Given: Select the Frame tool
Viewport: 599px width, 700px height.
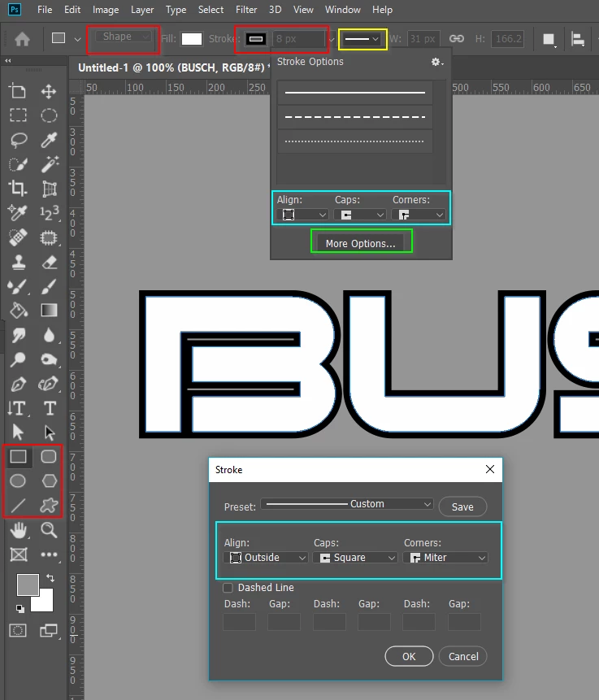Looking at the screenshot, I should [x=18, y=554].
